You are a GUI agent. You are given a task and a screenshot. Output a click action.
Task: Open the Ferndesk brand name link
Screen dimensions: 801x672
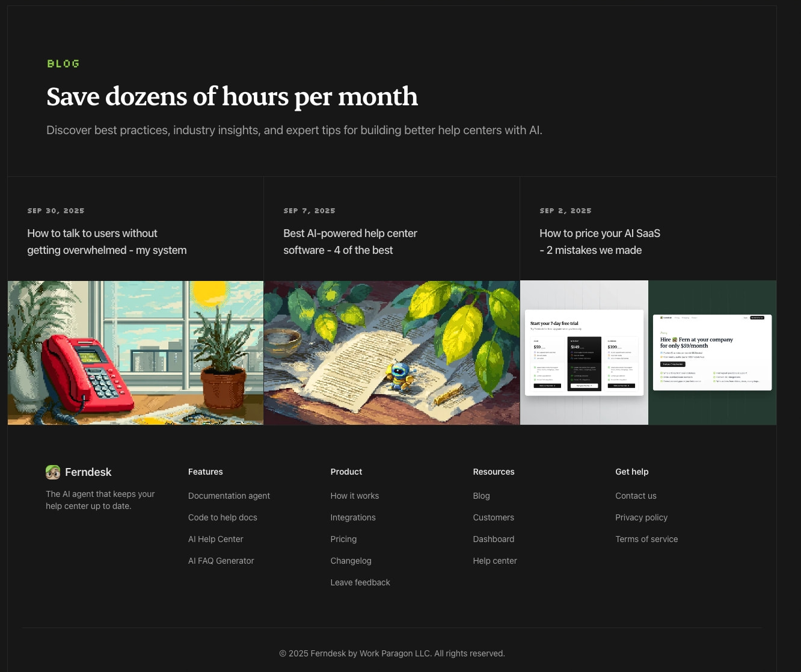(88, 472)
